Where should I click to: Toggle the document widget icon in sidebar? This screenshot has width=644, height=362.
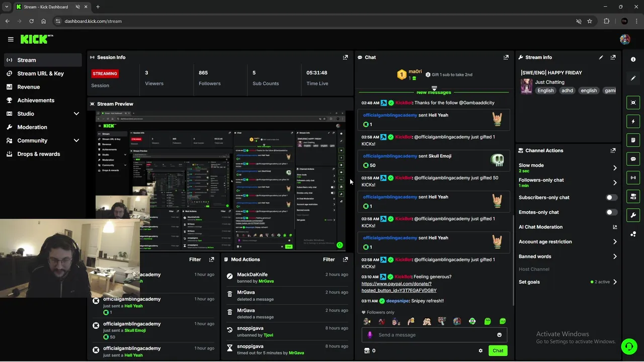[633, 140]
